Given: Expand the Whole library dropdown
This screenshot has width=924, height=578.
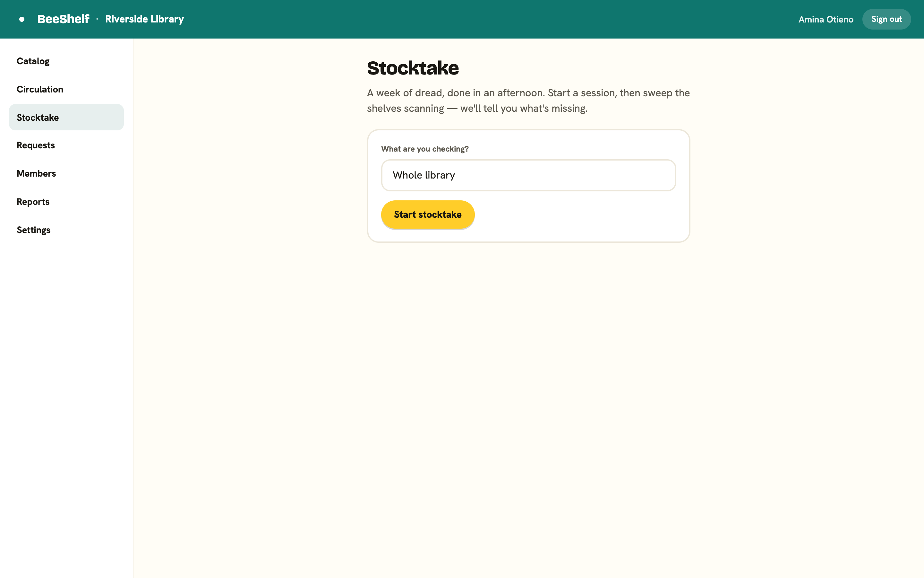Looking at the screenshot, I should [528, 175].
